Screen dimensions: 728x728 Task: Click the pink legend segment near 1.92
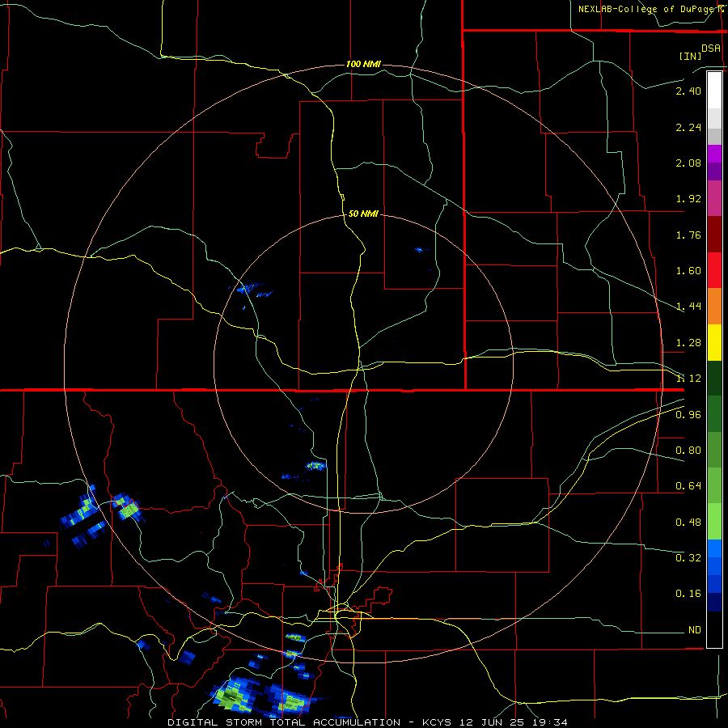pos(714,198)
